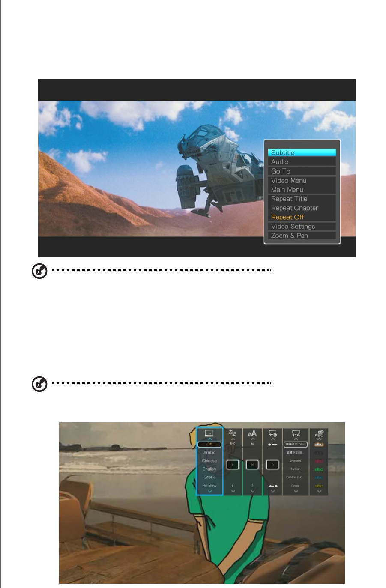
Task: Click up chevron in subtitle position column
Action: coord(233,439)
